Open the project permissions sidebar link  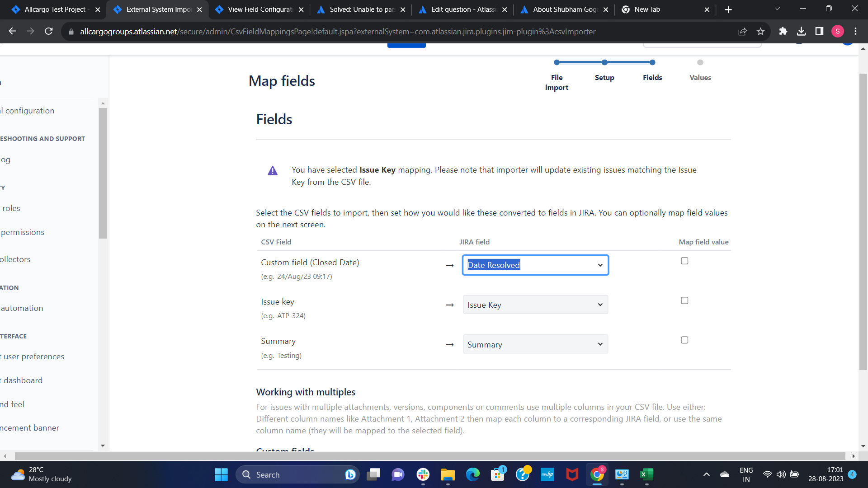pos(22,232)
